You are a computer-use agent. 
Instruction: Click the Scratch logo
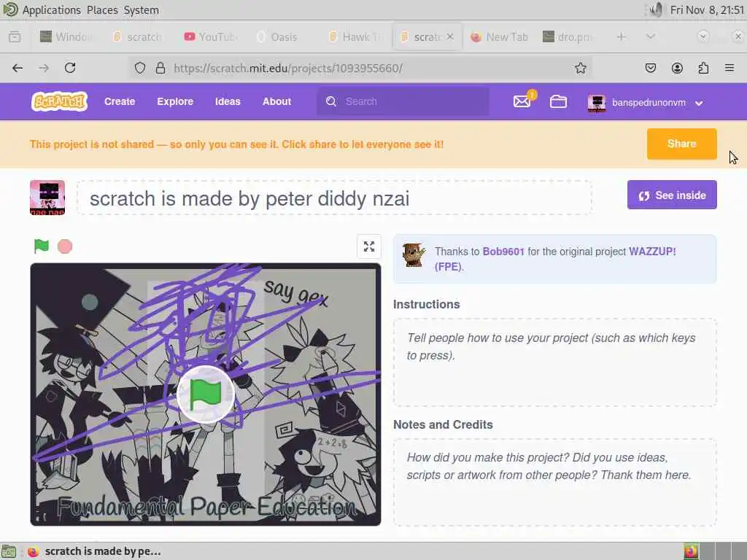coord(60,101)
